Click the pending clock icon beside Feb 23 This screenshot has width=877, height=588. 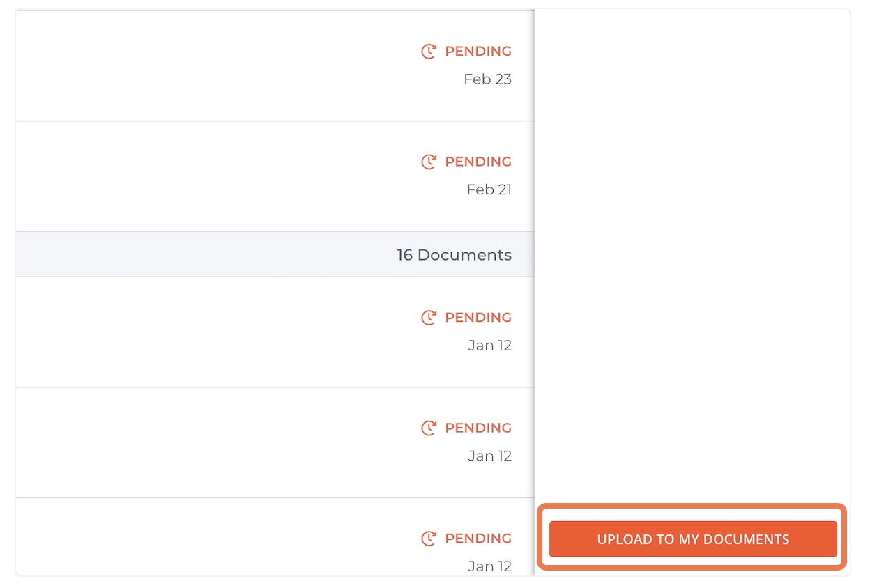coord(429,51)
